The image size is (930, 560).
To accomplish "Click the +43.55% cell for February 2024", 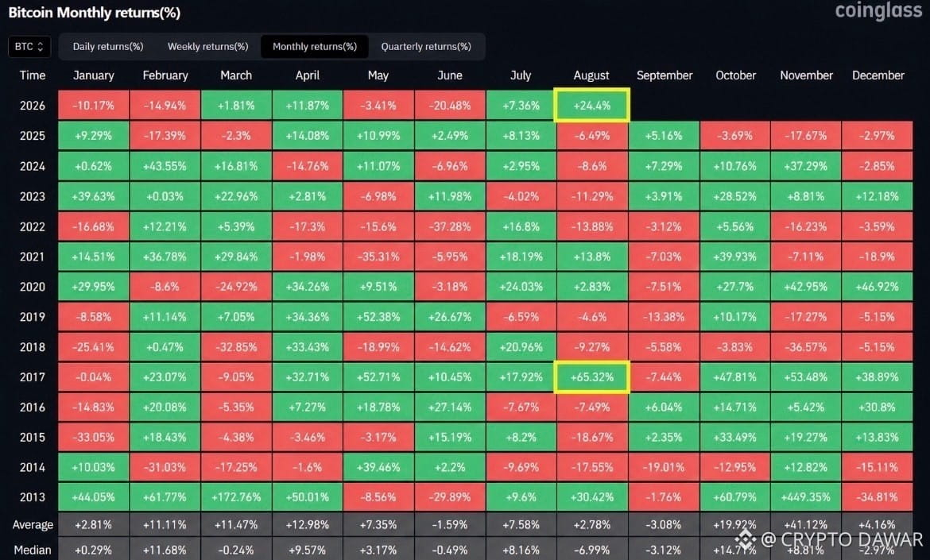I will pos(165,166).
